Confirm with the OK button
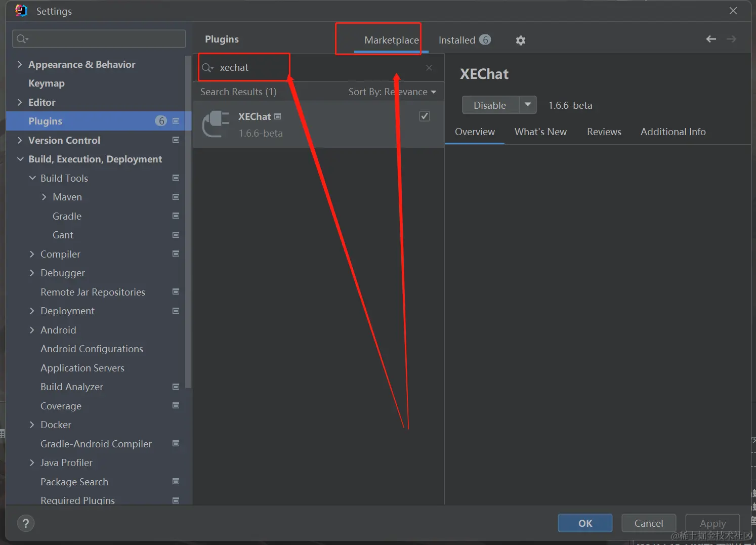The width and height of the screenshot is (756, 545). (585, 523)
